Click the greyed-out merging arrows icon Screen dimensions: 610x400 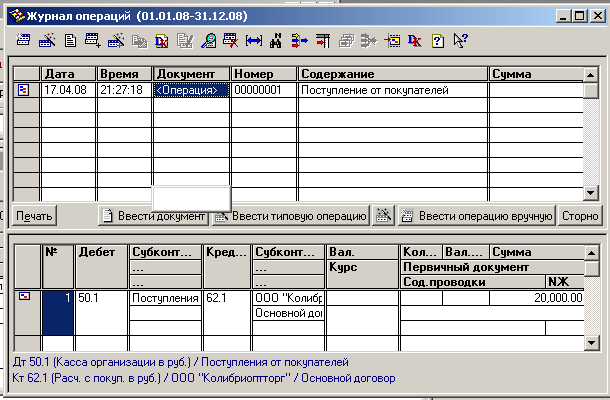[369, 40]
